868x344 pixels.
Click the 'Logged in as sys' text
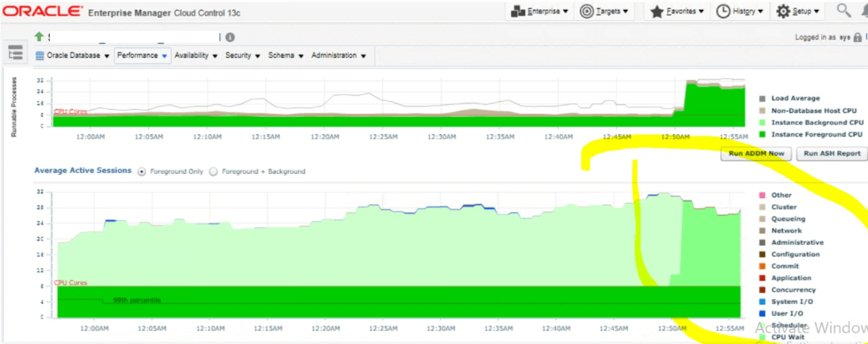tap(823, 38)
